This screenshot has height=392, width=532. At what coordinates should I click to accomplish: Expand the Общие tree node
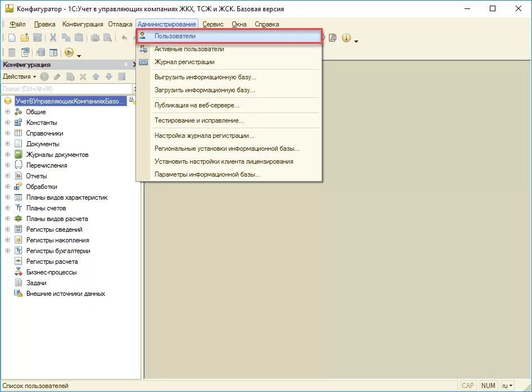(x=7, y=112)
